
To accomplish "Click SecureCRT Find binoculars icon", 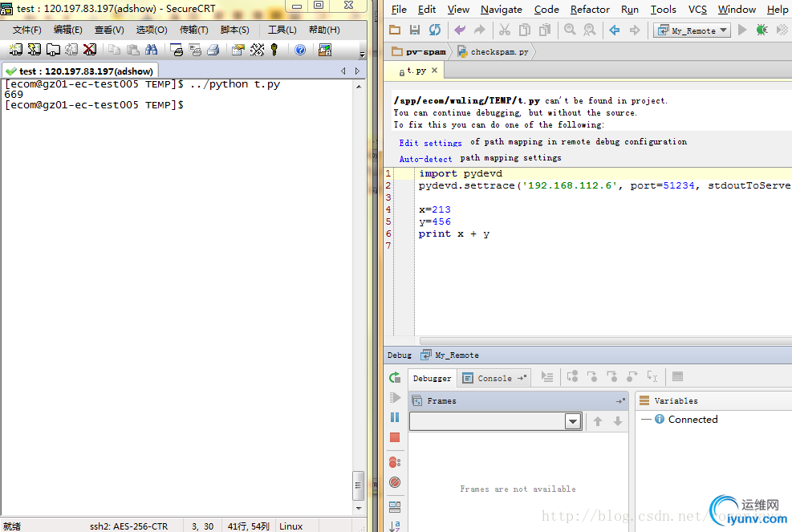I will (151, 50).
